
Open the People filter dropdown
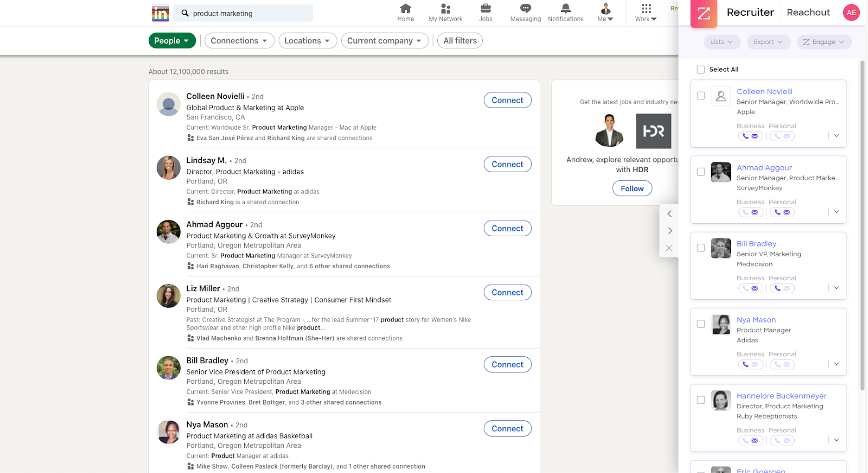(x=172, y=41)
